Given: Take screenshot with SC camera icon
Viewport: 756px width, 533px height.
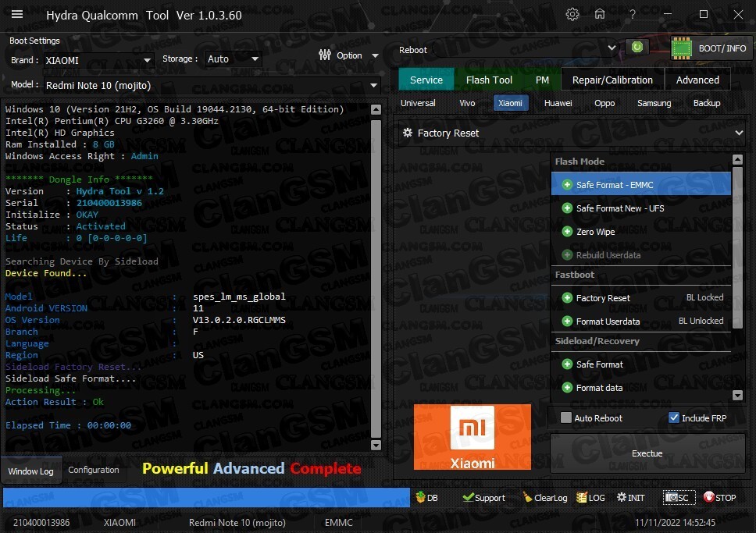Looking at the screenshot, I should (x=671, y=497).
